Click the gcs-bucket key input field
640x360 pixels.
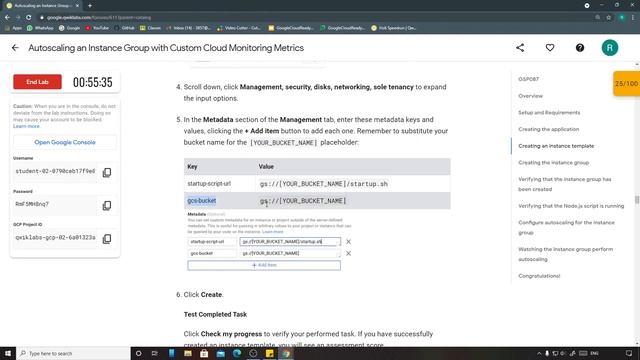pos(212,253)
